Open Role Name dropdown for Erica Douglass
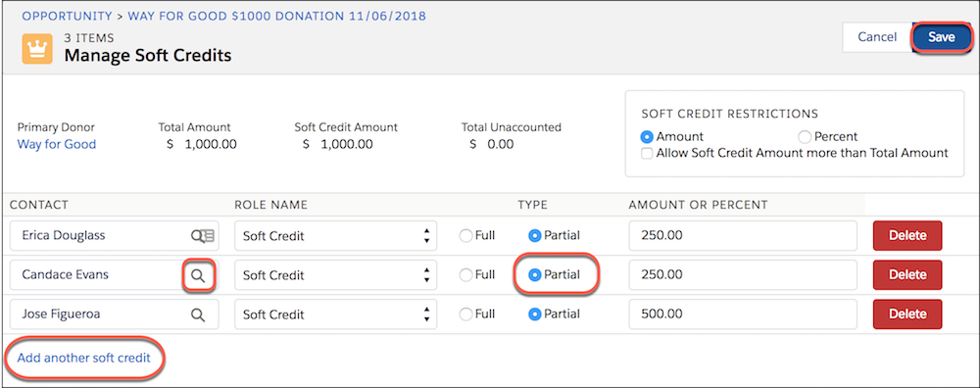This screenshot has width=980, height=388. 335,236
